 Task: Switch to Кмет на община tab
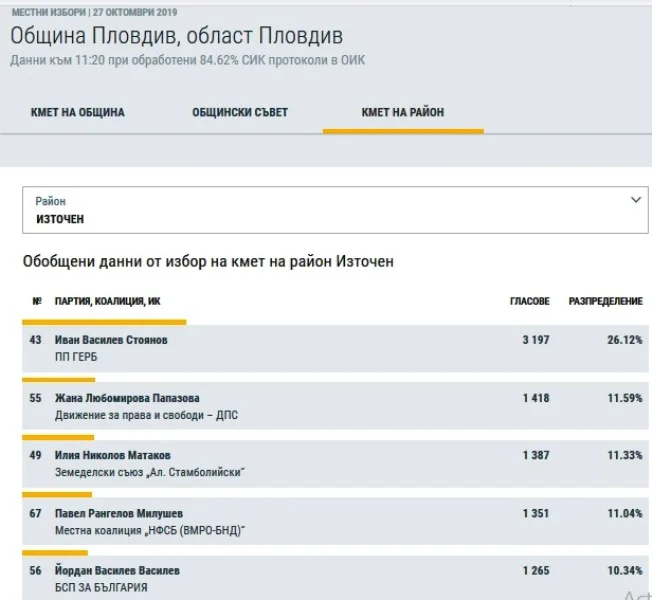click(78, 112)
